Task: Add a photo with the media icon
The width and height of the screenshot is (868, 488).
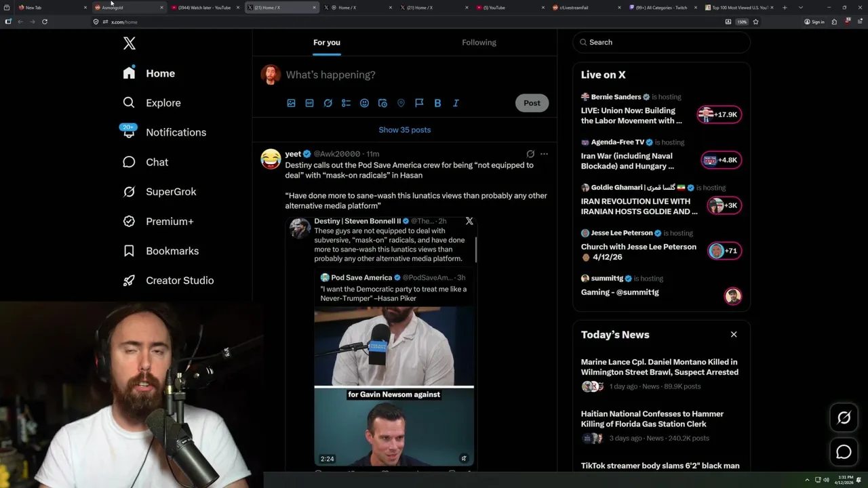Action: 291,103
